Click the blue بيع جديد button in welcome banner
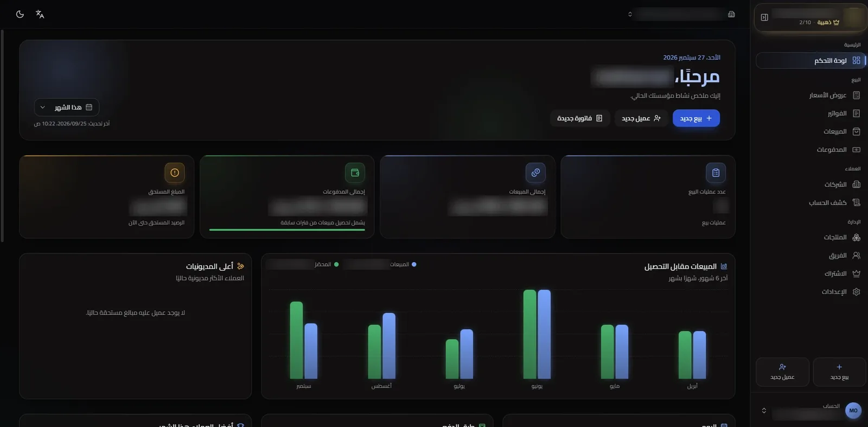868x427 pixels. [696, 118]
